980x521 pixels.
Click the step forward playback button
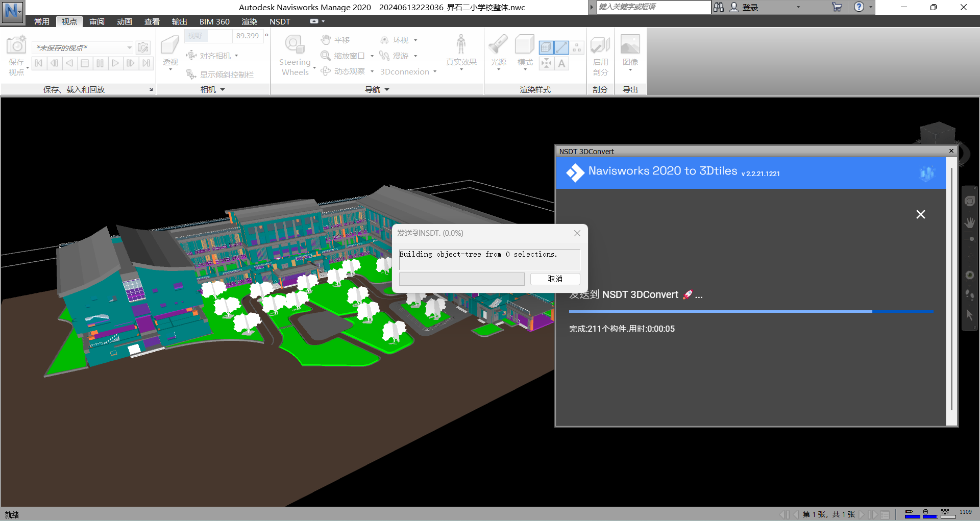point(131,63)
